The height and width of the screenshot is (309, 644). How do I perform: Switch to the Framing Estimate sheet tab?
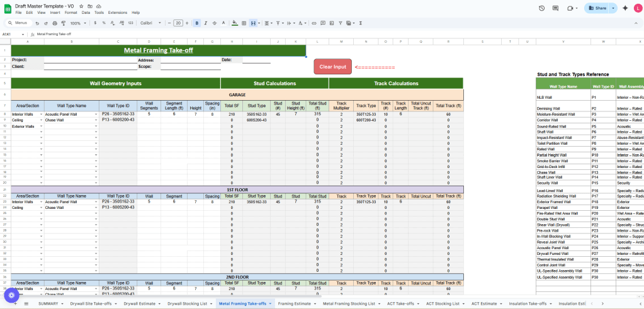[295, 303]
